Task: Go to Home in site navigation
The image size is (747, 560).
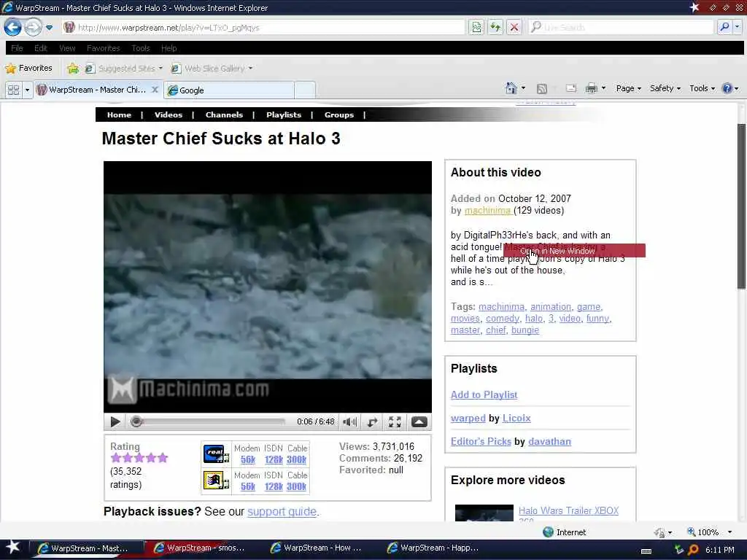Action: tap(119, 114)
